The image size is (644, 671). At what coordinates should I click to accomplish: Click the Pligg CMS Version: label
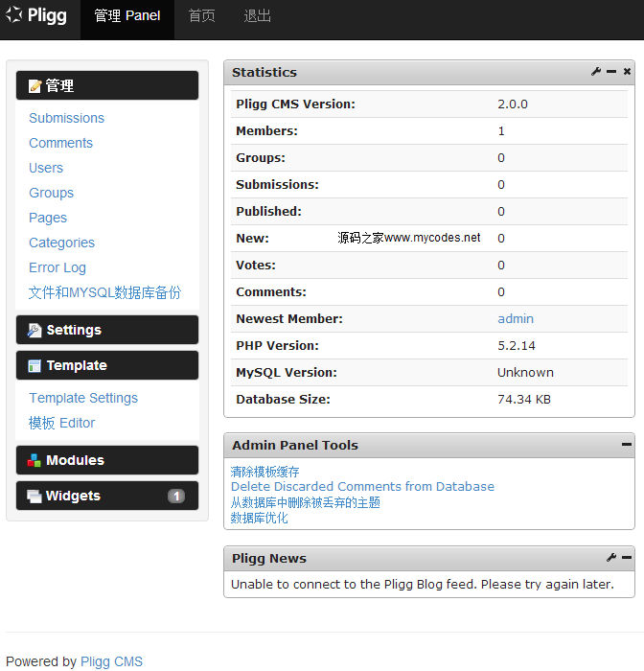296,104
